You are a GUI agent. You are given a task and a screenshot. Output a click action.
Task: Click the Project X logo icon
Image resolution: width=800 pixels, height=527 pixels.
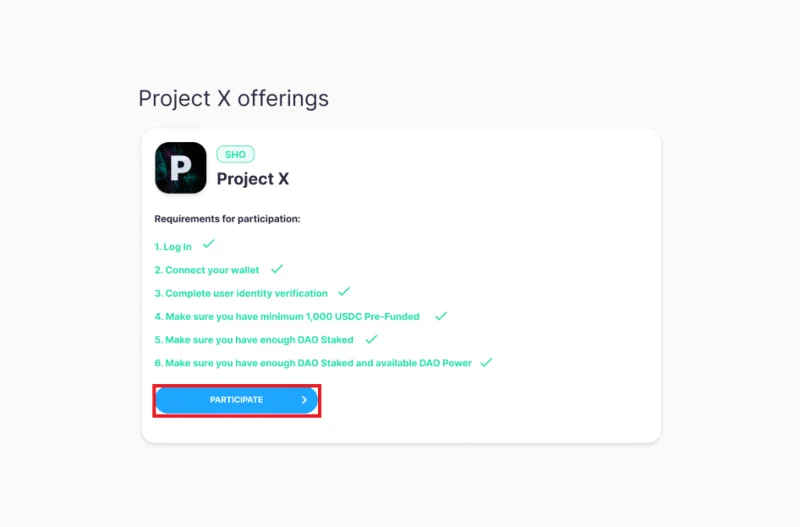181,168
